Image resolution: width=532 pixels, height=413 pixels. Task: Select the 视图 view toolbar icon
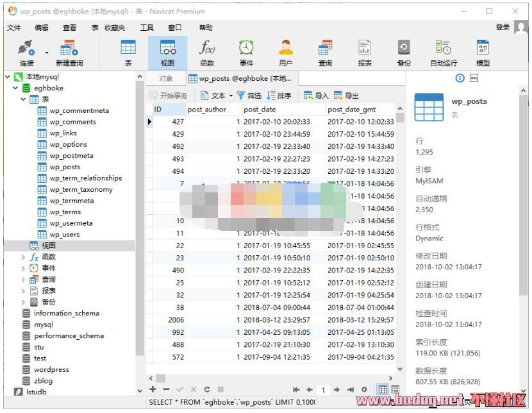click(167, 53)
